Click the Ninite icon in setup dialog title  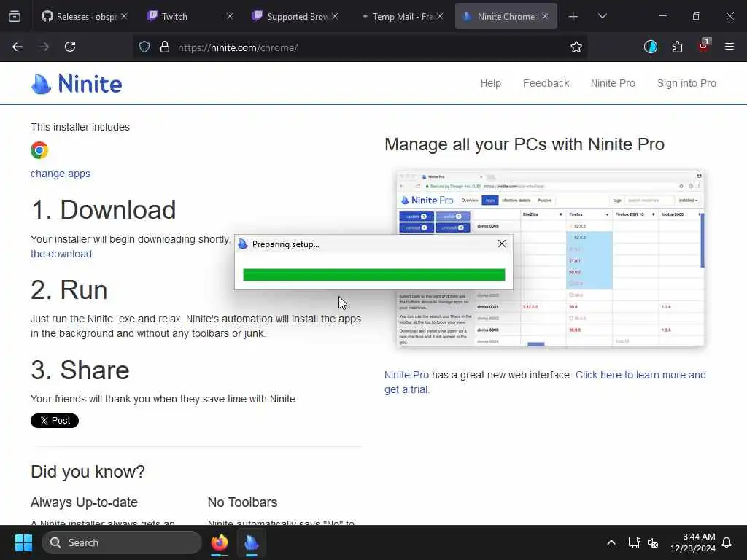coord(243,244)
